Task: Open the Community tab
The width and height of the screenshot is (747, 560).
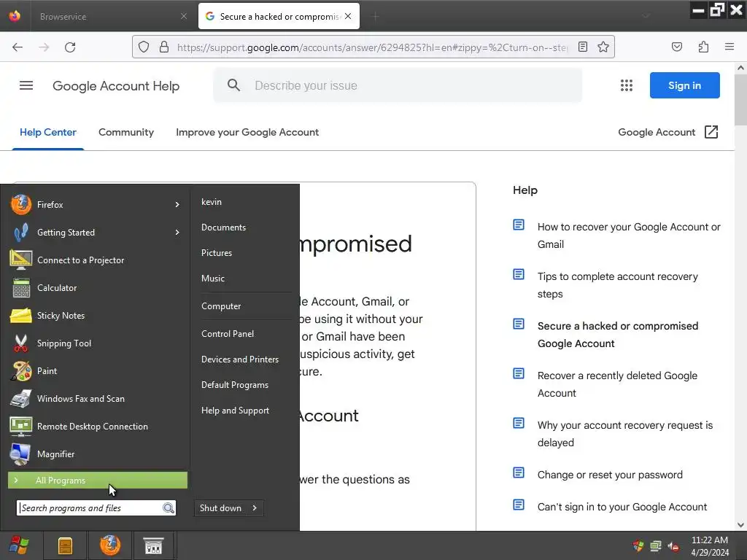Action: 126,133
